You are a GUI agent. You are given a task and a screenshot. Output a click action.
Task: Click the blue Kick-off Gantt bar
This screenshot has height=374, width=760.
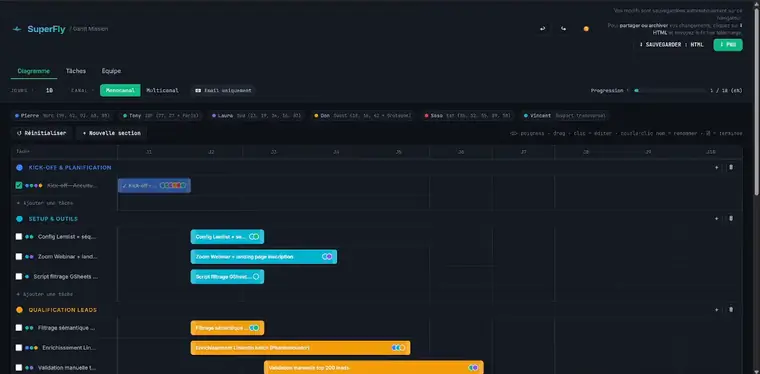[x=154, y=186]
